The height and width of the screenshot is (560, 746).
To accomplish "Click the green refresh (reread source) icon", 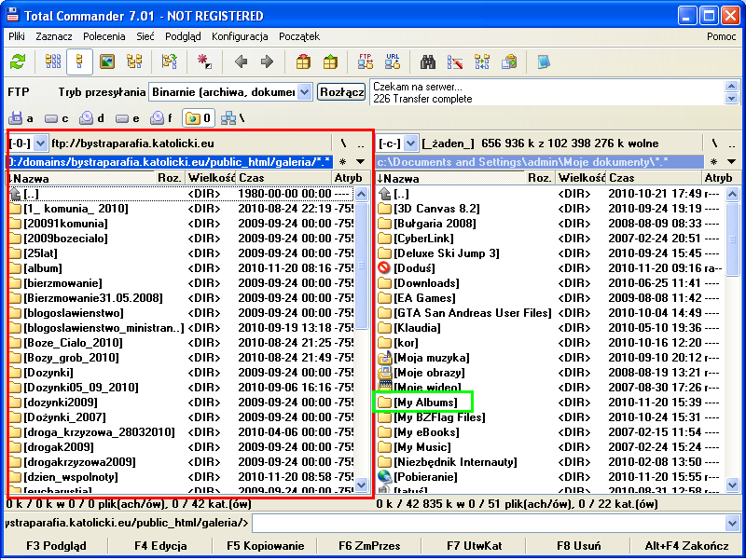I will pos(18,61).
